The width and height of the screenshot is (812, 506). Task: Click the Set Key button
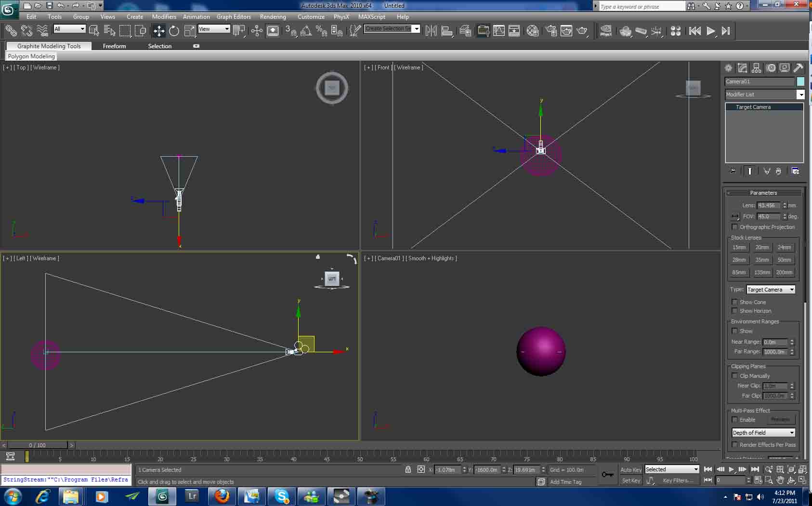click(x=631, y=480)
